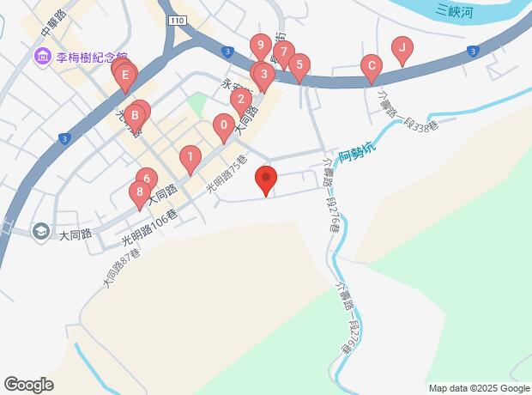The height and width of the screenshot is (395, 532).
Task: Click the pin labeled E
Action: click(125, 76)
